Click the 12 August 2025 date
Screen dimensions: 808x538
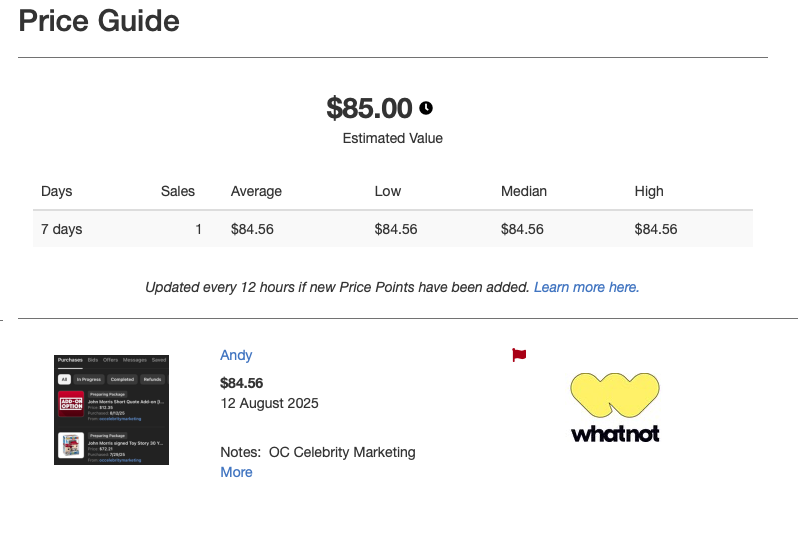coord(270,403)
